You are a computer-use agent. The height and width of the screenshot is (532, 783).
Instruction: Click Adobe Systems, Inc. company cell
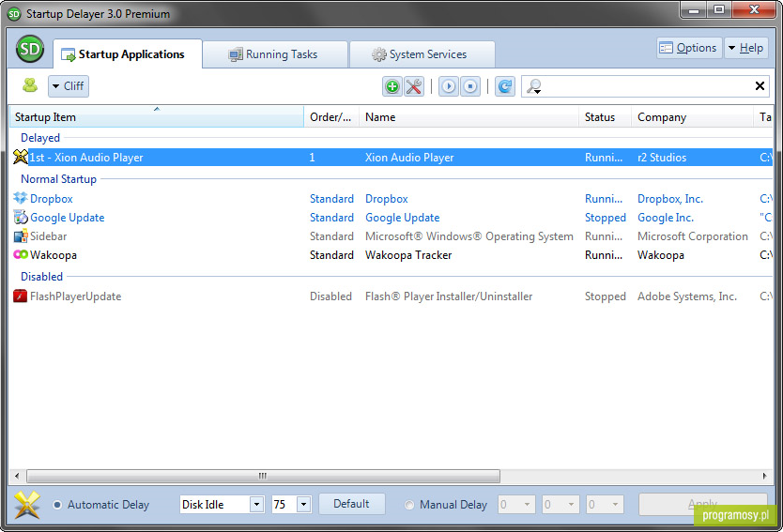pyautogui.click(x=686, y=296)
